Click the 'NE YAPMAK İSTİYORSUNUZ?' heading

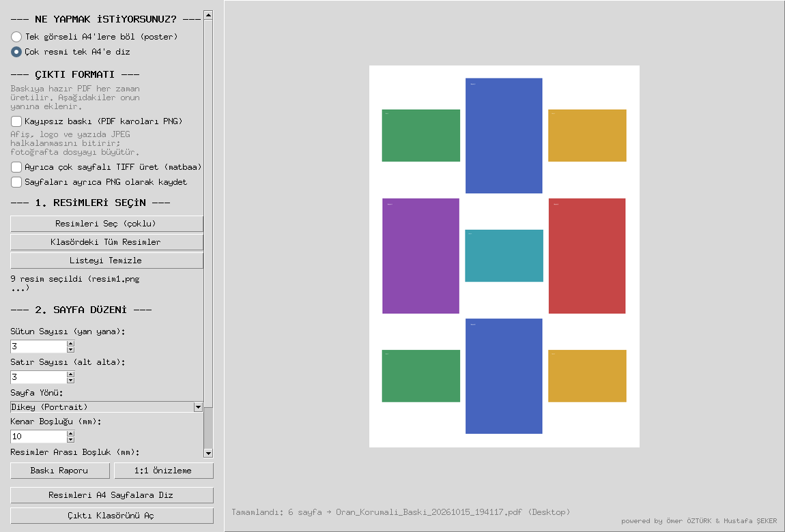click(x=106, y=19)
